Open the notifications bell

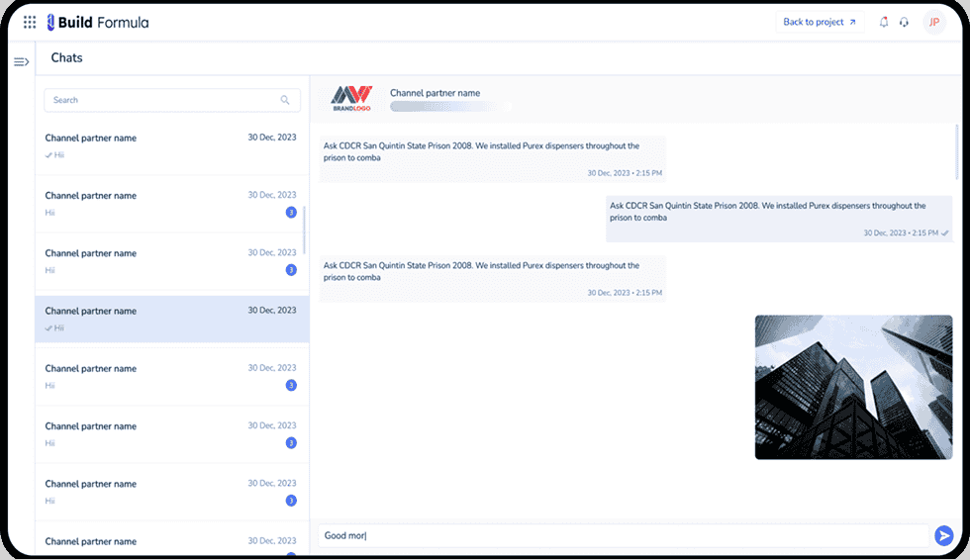click(x=884, y=22)
